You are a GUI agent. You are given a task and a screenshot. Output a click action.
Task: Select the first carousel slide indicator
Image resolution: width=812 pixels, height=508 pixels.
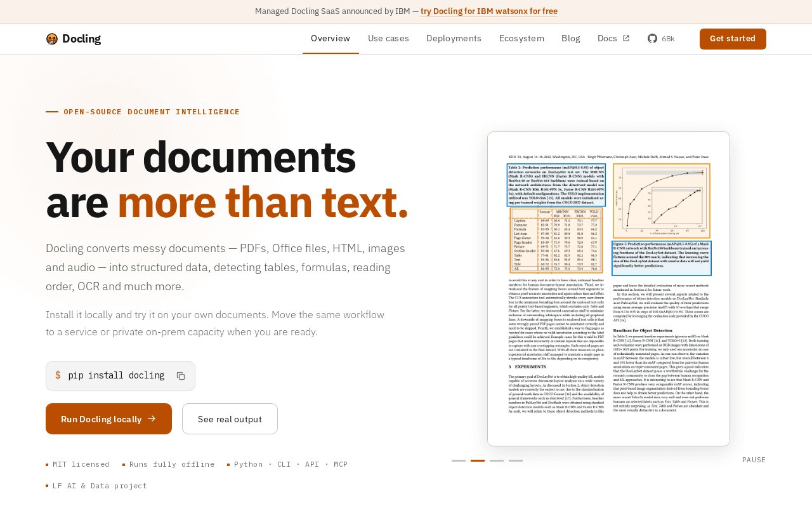tap(459, 460)
